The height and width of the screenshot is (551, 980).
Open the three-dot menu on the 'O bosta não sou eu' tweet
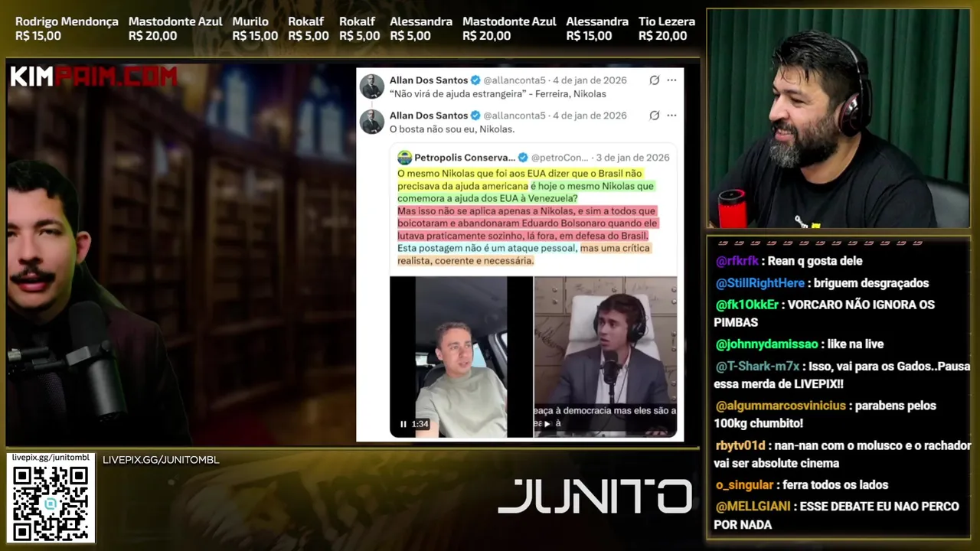pos(671,116)
